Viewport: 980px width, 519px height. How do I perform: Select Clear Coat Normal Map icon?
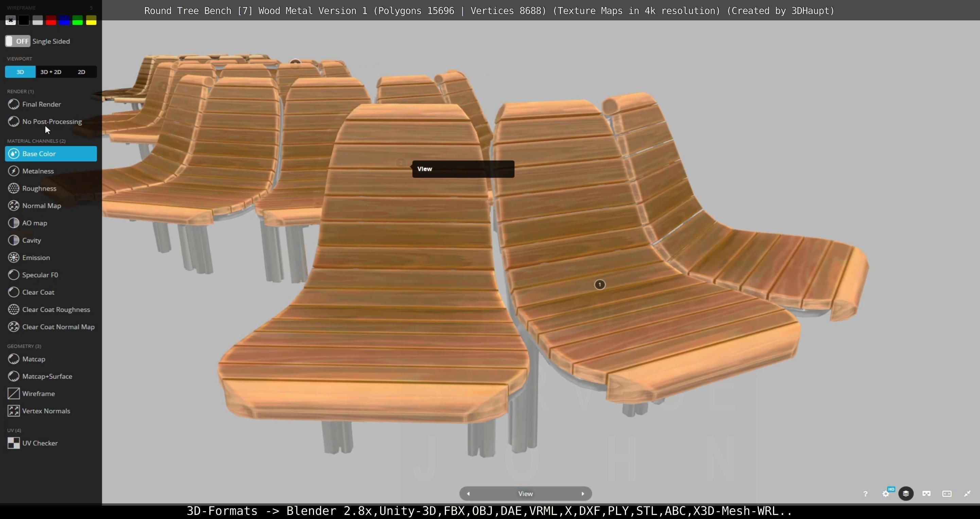click(x=14, y=327)
